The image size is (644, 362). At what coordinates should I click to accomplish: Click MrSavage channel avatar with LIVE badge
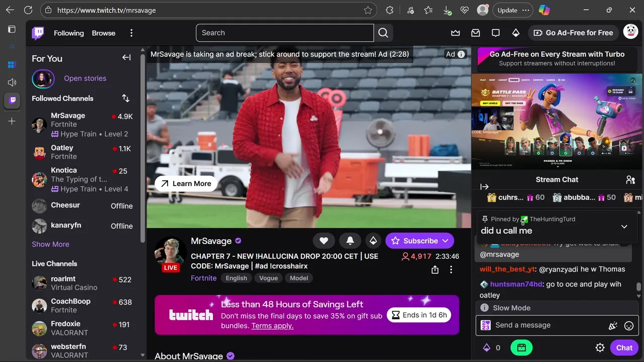[171, 254]
